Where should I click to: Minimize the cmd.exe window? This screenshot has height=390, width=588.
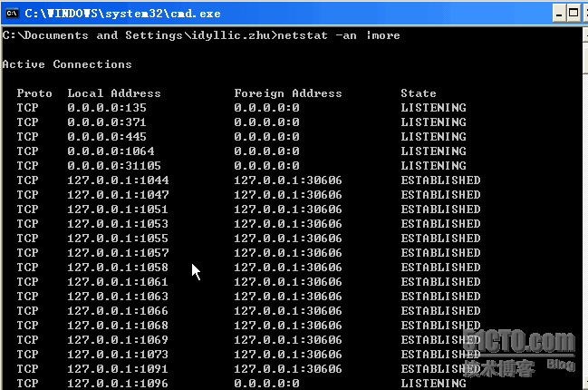pos(559,14)
